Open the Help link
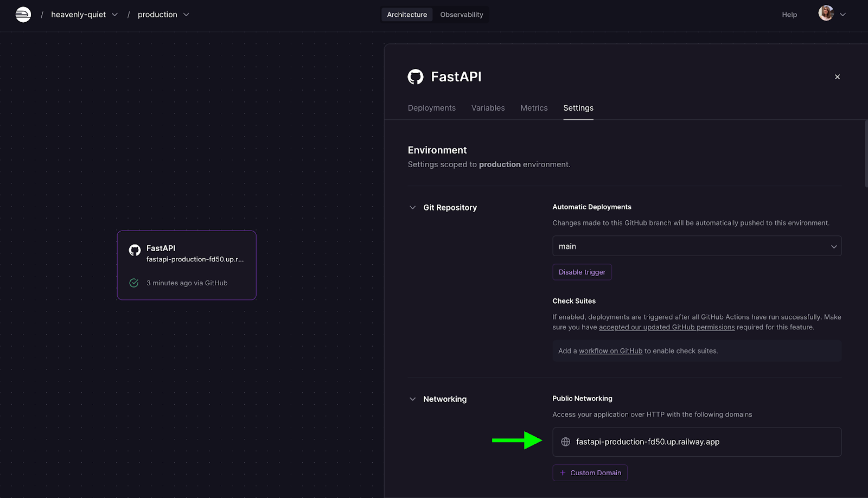This screenshot has width=868, height=498. [789, 15]
